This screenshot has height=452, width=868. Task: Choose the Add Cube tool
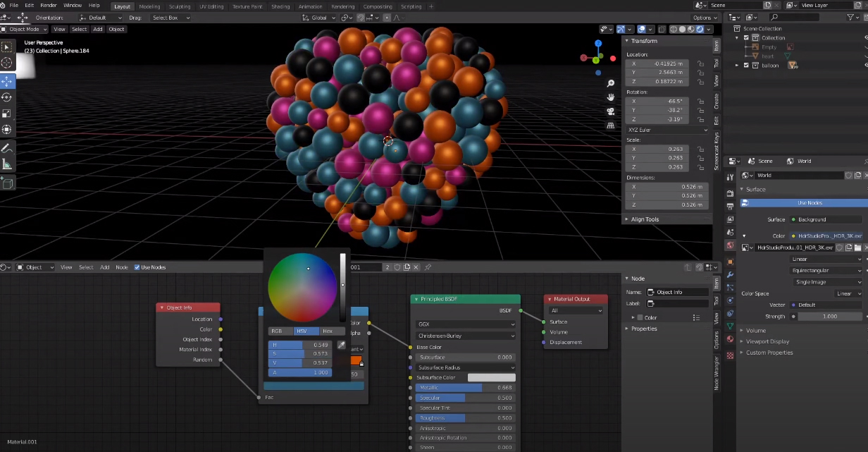7,184
